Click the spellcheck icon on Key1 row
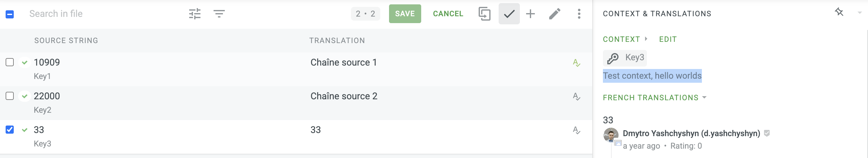The image size is (868, 158). 576,63
